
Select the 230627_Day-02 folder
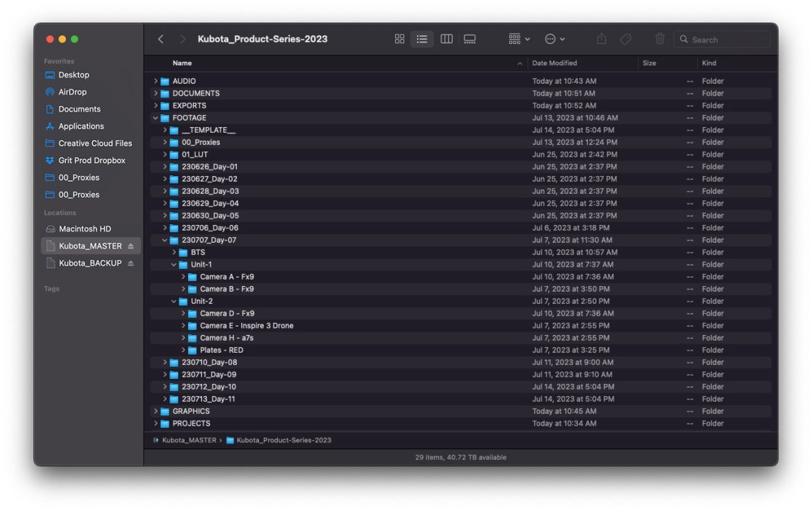pyautogui.click(x=461, y=179)
